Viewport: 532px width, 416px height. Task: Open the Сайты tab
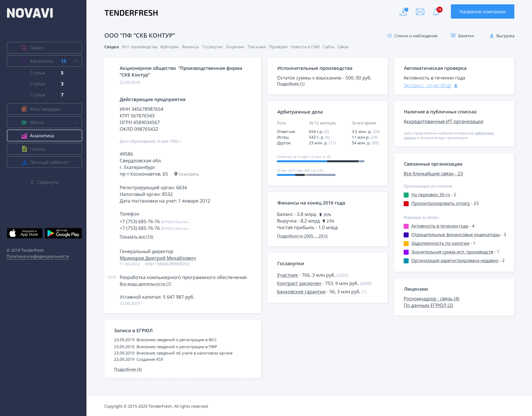(329, 47)
